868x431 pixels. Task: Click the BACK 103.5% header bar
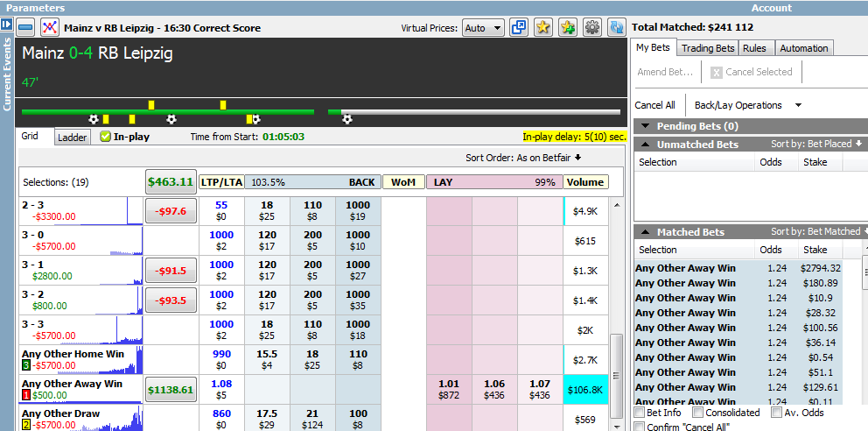(x=312, y=181)
